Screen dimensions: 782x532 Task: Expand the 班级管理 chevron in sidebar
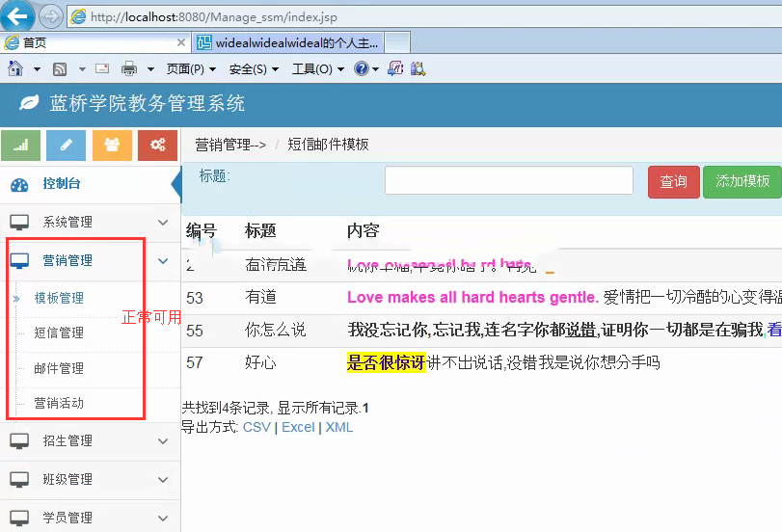tap(163, 480)
